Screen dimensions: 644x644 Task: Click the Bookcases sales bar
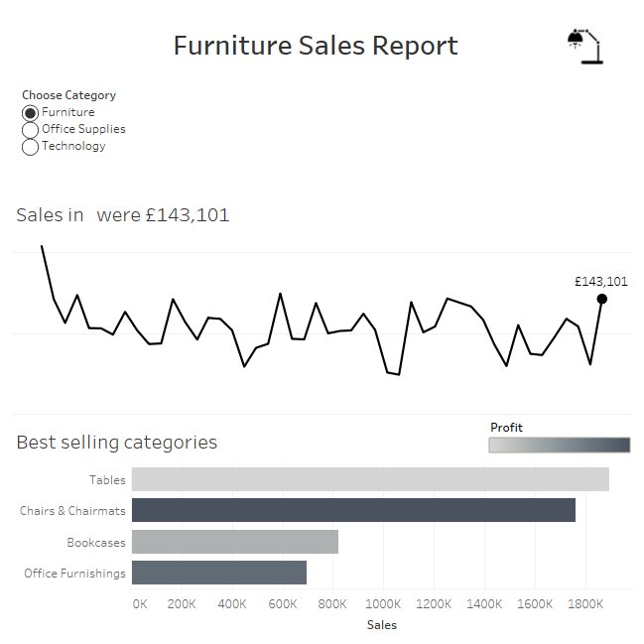pos(235,542)
